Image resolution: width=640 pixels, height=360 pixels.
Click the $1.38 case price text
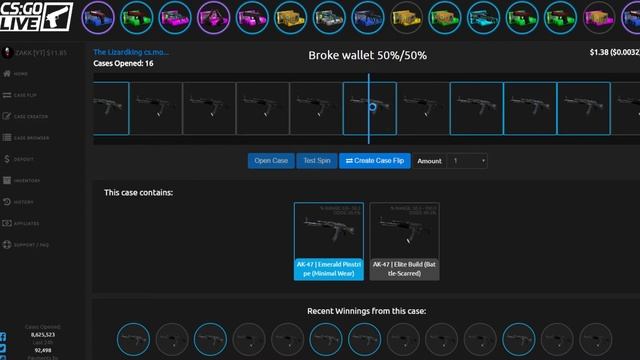point(615,52)
